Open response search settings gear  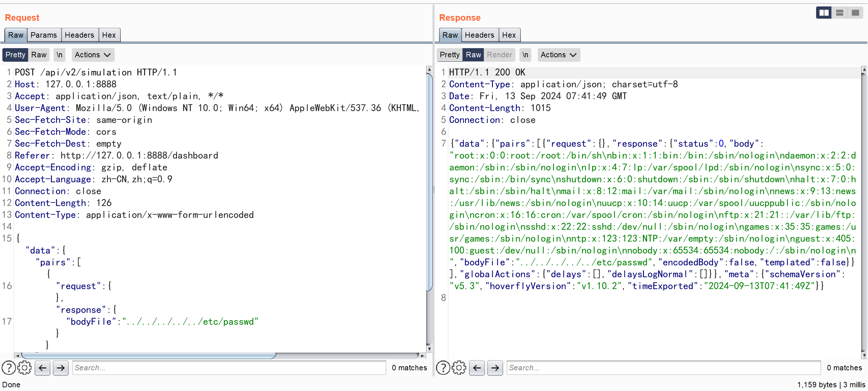tap(459, 368)
